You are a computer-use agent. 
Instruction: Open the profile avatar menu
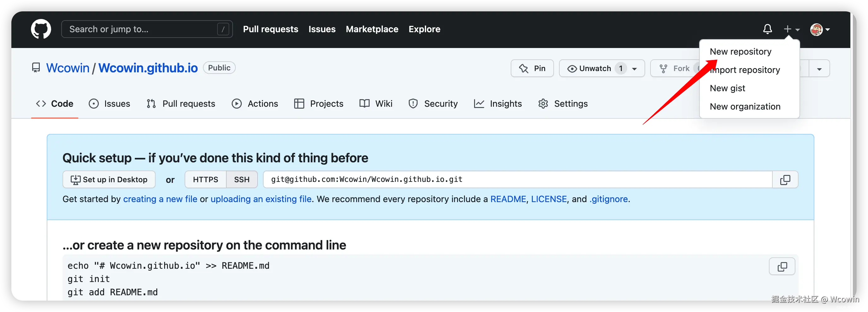(x=819, y=30)
